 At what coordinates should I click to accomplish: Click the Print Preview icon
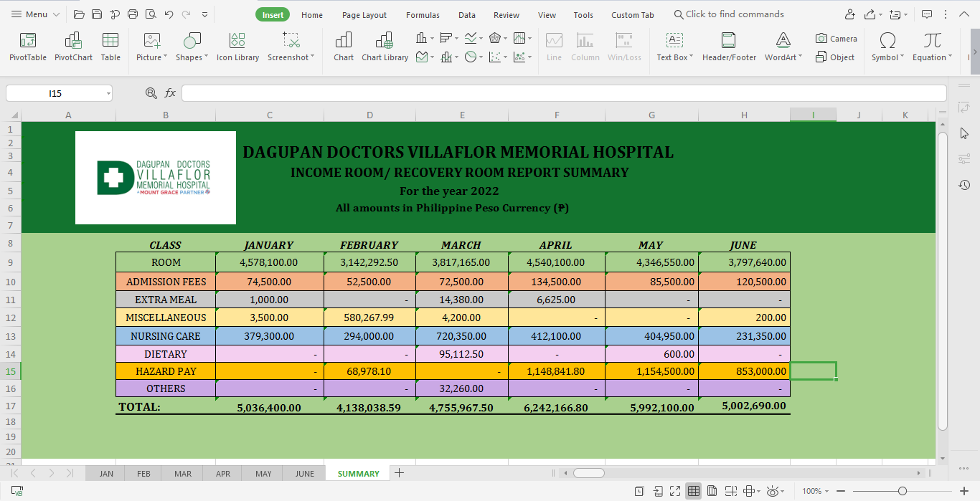pyautogui.click(x=151, y=14)
